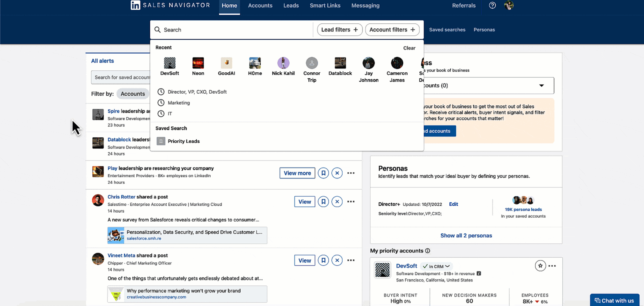Open the salesforce.smh.re article preview
This screenshot has height=306, width=644.
coord(187,235)
